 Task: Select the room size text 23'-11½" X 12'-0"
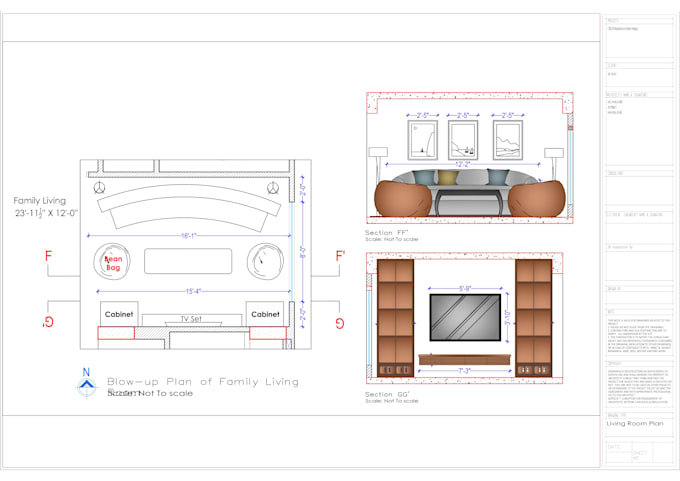(x=46, y=213)
